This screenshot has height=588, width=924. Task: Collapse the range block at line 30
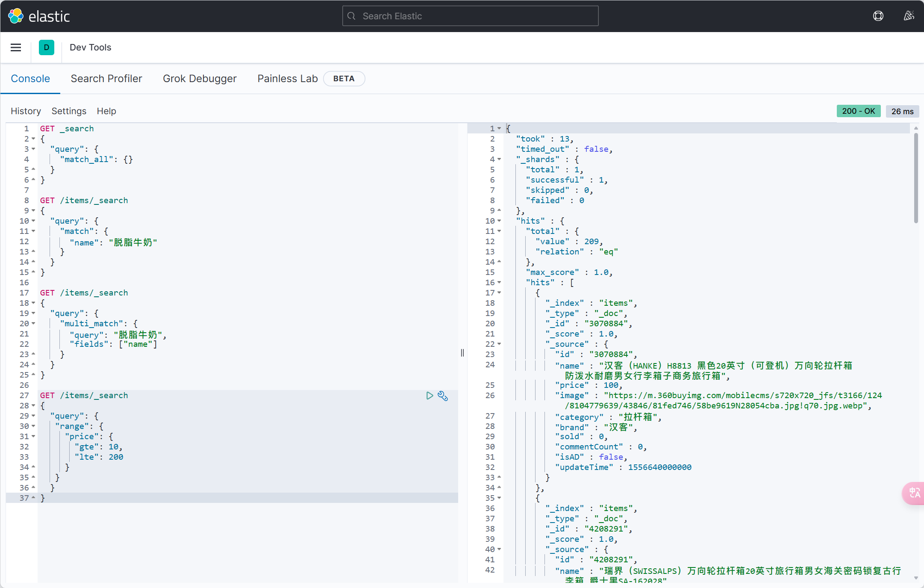pyautogui.click(x=33, y=426)
